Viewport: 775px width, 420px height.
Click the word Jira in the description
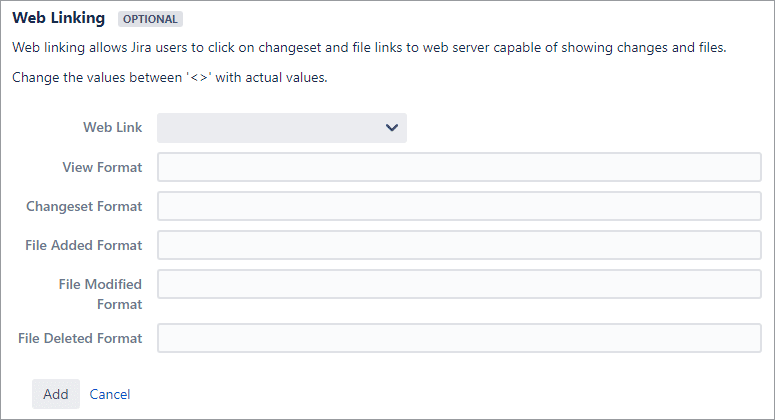tap(141, 47)
